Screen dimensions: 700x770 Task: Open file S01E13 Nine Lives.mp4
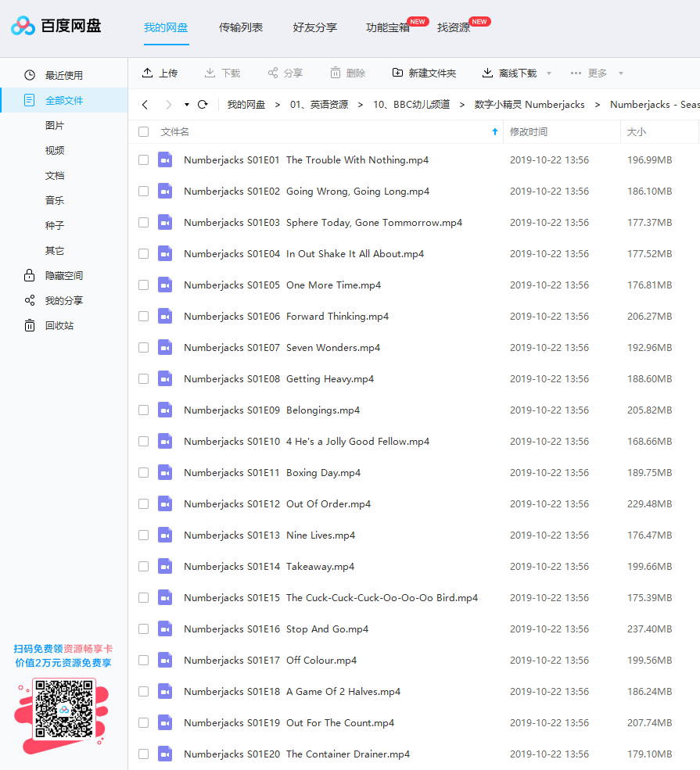(x=269, y=535)
